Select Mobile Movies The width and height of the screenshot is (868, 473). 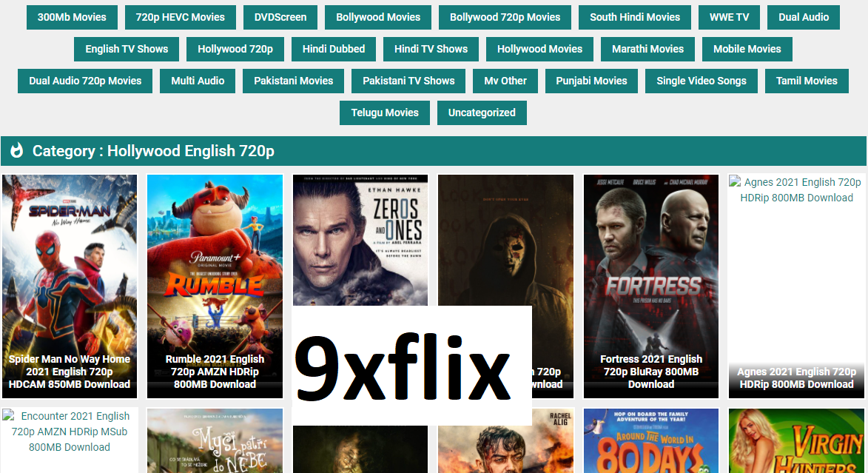(x=747, y=49)
